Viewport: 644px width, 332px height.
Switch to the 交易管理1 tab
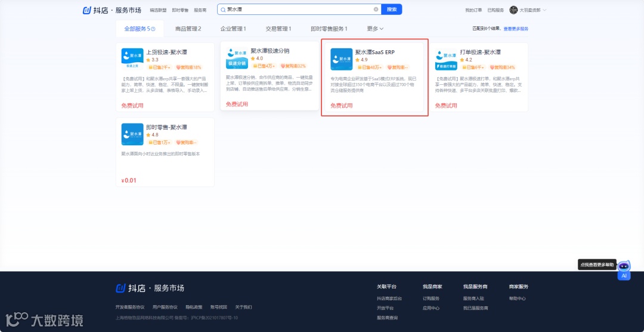click(278, 29)
